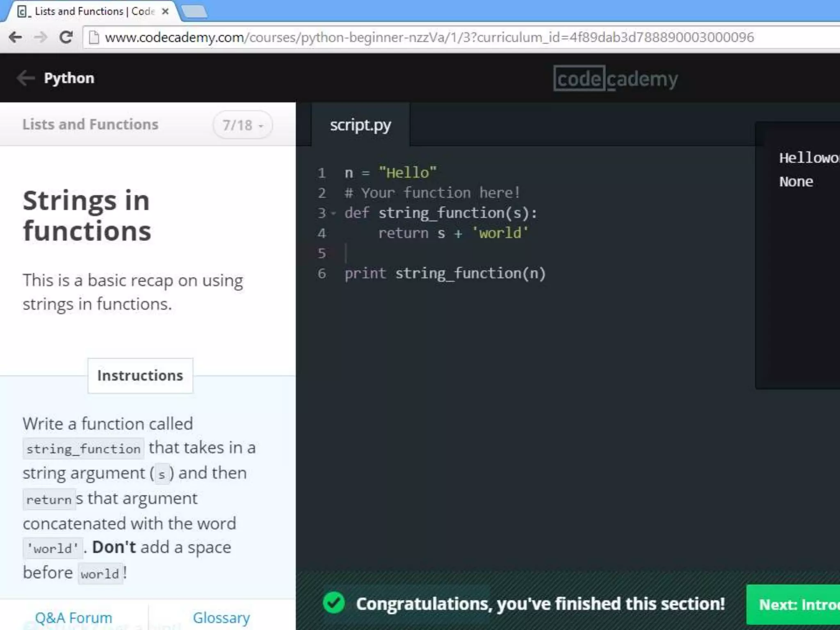Click the comment '# Your function here!'
This screenshot has height=630, width=840.
432,193
